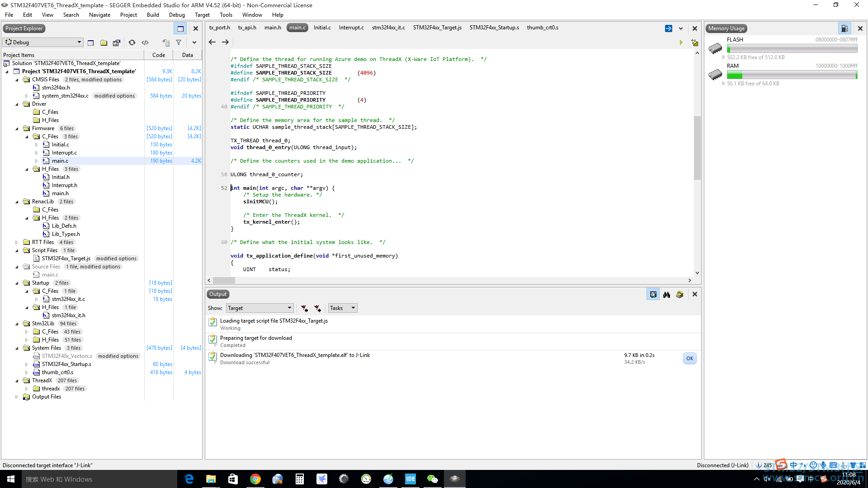Open the Debug configuration dropdown
The width and height of the screenshot is (868, 488).
click(43, 42)
